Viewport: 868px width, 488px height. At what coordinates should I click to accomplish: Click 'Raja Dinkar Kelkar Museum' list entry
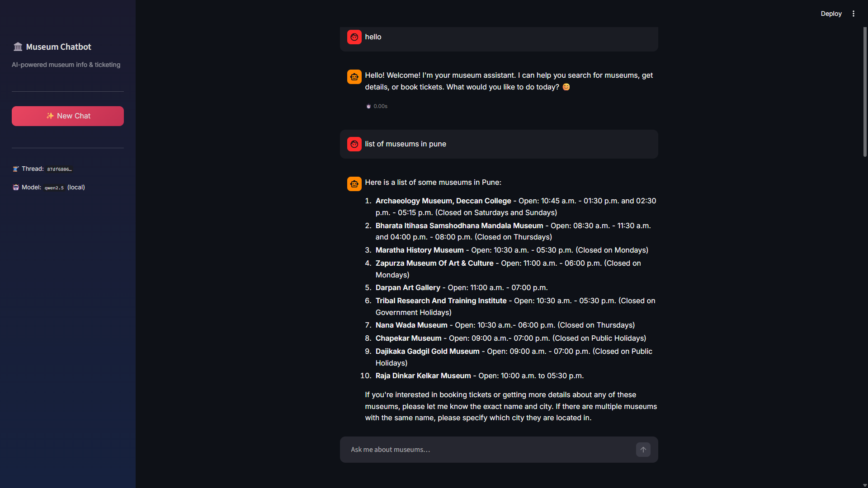[x=423, y=376]
